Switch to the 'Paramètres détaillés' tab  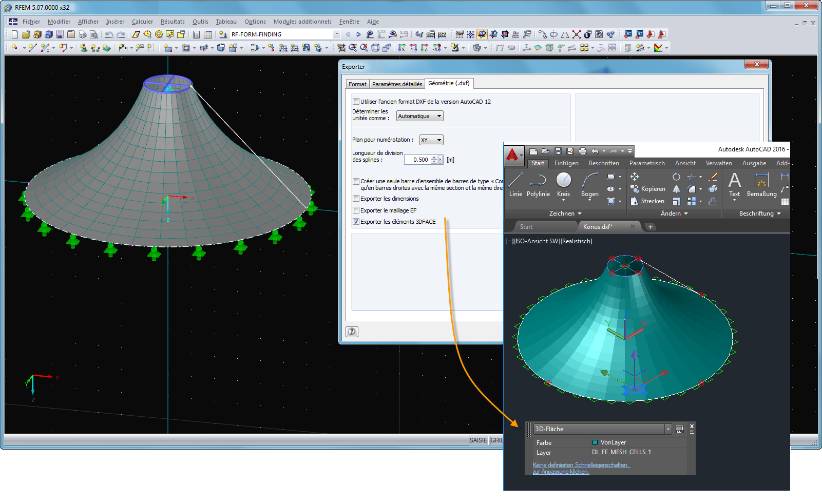pos(397,83)
